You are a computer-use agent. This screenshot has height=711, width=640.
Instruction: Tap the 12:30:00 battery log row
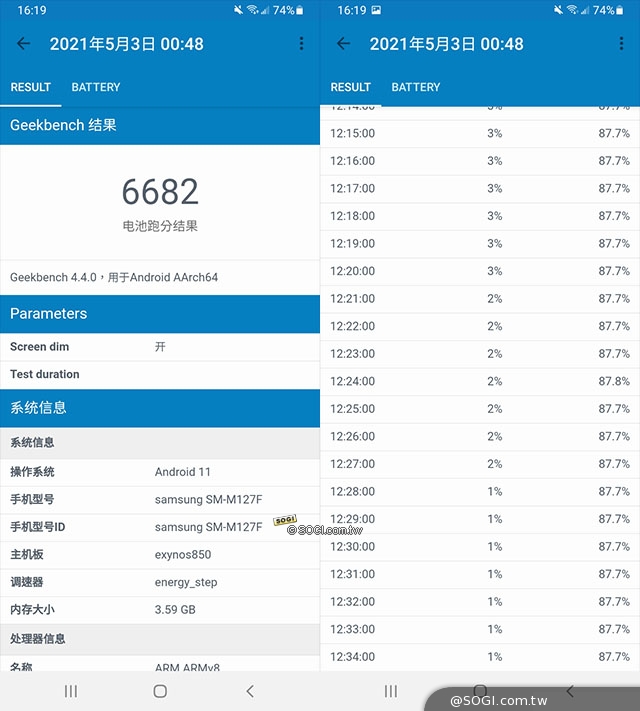pos(480,546)
